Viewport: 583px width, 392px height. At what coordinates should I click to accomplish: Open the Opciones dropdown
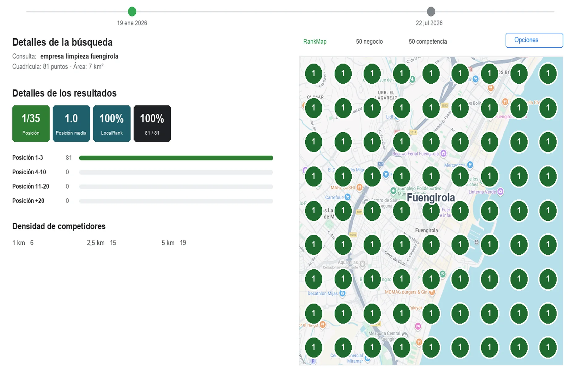(x=534, y=40)
